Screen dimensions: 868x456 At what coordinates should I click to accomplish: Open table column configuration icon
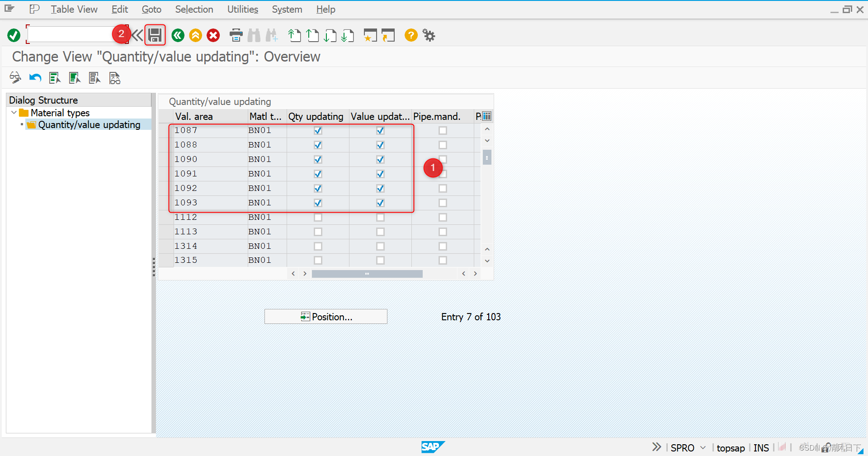point(486,116)
